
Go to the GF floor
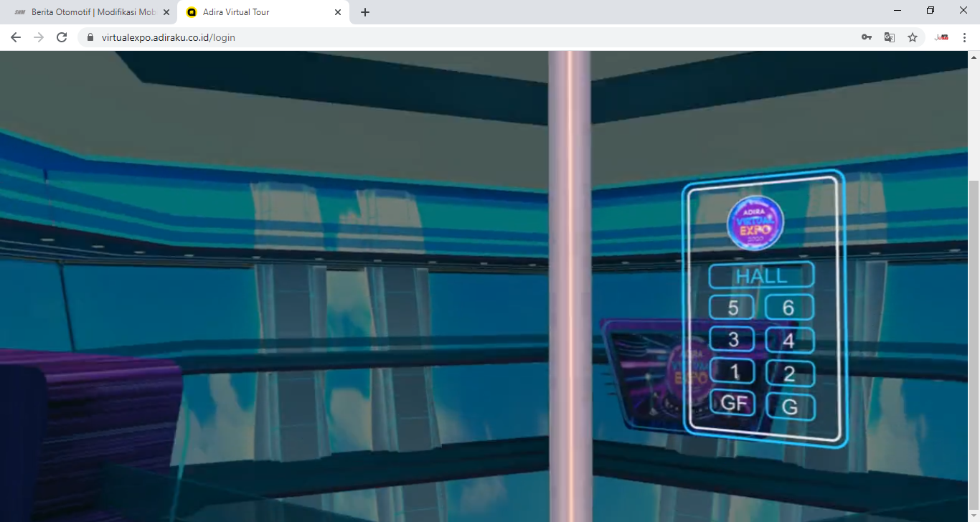pyautogui.click(x=733, y=403)
